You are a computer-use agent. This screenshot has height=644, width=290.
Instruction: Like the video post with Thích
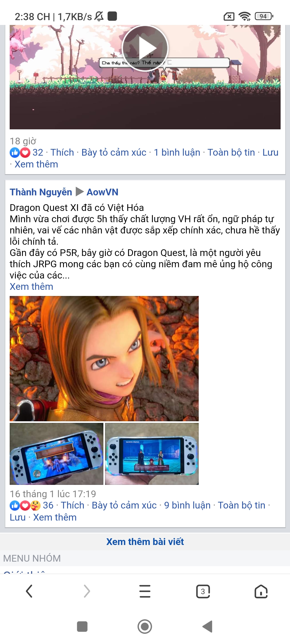click(x=62, y=152)
